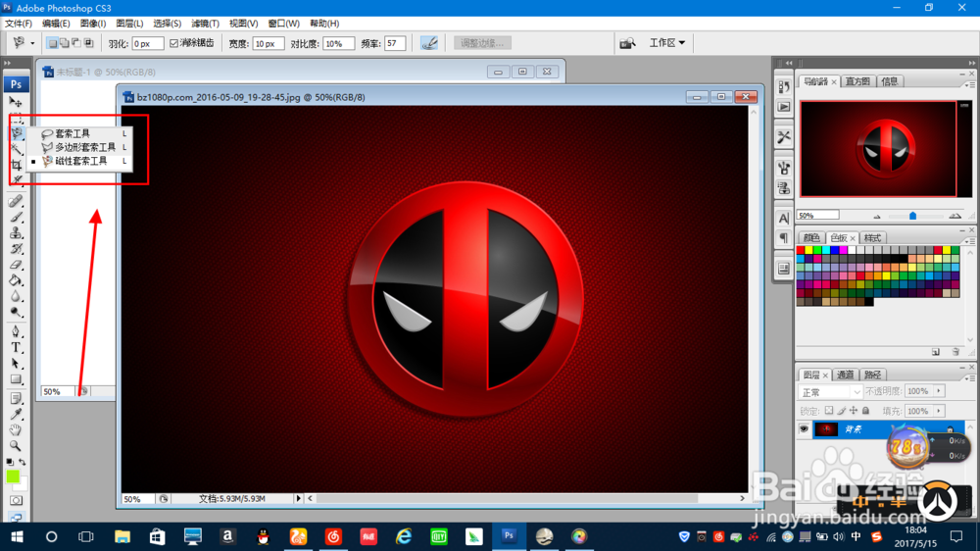Open the Layers panel options menu
Image resolution: width=980 pixels, height=551 pixels.
[x=971, y=377]
